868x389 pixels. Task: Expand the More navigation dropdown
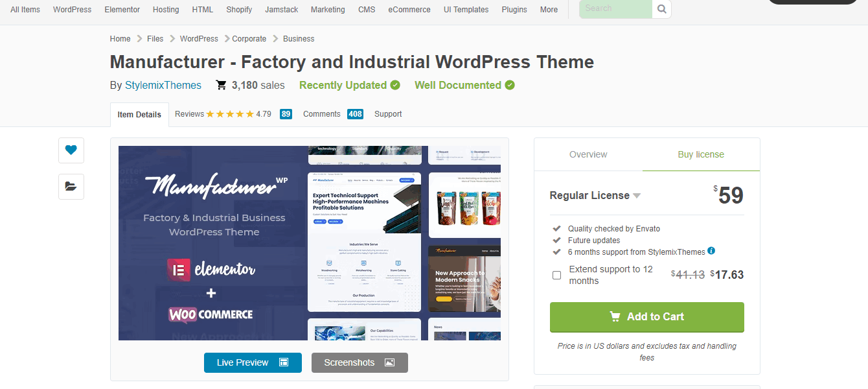[x=549, y=9]
